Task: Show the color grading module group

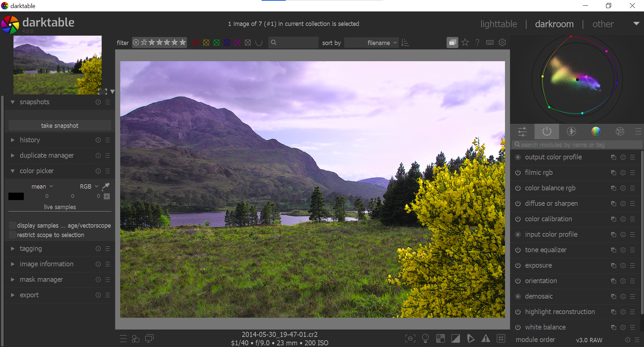Action: 596,131
